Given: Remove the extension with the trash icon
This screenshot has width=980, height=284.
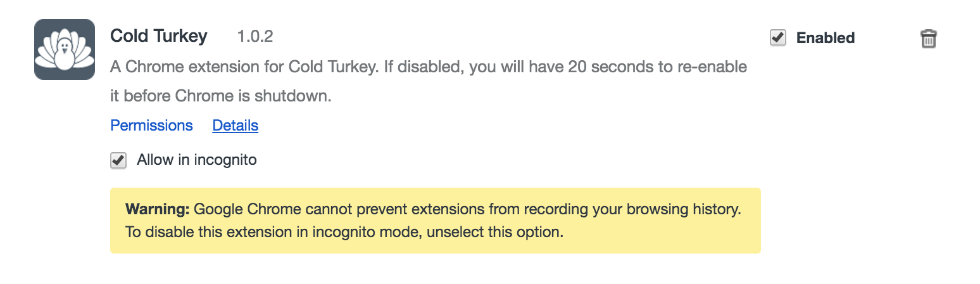Looking at the screenshot, I should click(928, 39).
